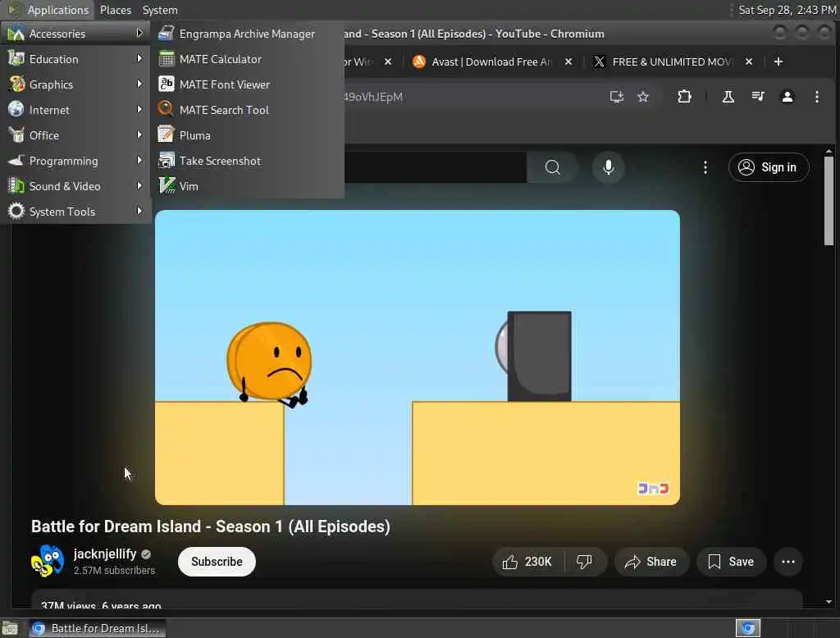Image resolution: width=840 pixels, height=638 pixels.
Task: Launch Take Screenshot utility
Action: tap(247, 161)
